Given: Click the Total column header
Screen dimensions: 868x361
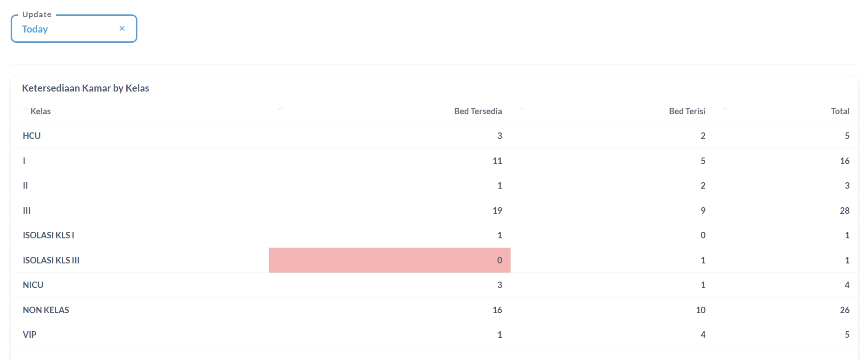Looking at the screenshot, I should click(x=840, y=112).
